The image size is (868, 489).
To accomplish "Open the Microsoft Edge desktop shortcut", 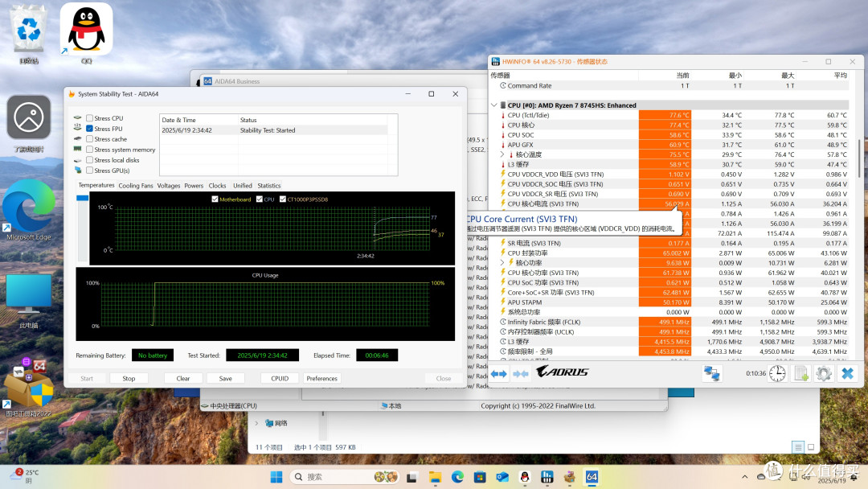I will pos(29,211).
